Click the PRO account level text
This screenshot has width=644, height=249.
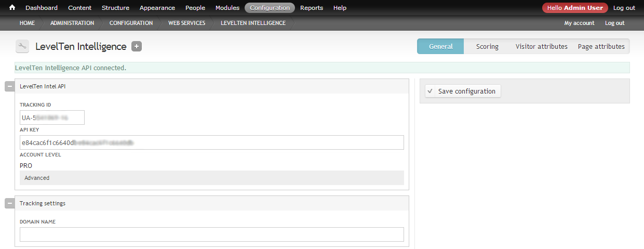point(26,166)
